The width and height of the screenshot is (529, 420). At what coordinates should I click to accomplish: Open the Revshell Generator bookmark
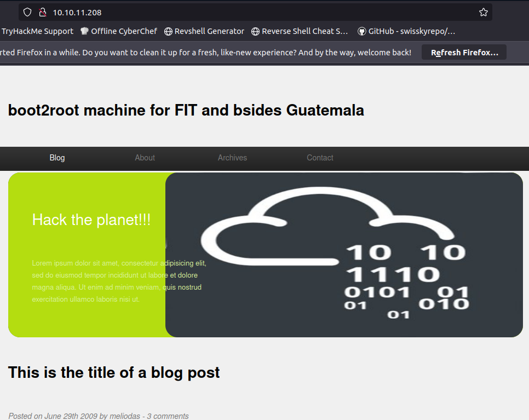click(204, 31)
